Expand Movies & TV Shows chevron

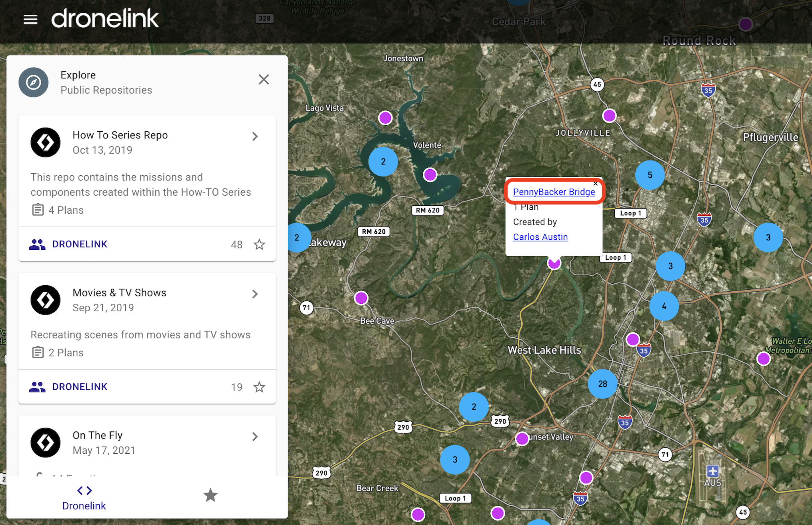[255, 294]
